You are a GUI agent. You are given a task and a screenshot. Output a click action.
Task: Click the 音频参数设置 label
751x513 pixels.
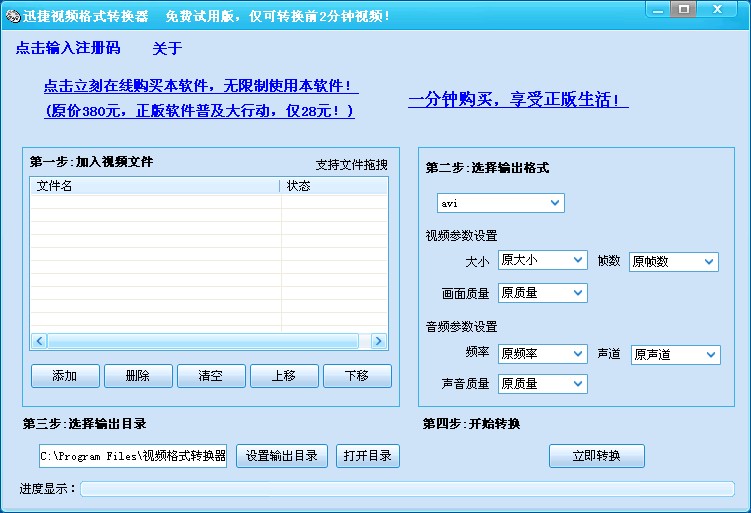pyautogui.click(x=461, y=327)
